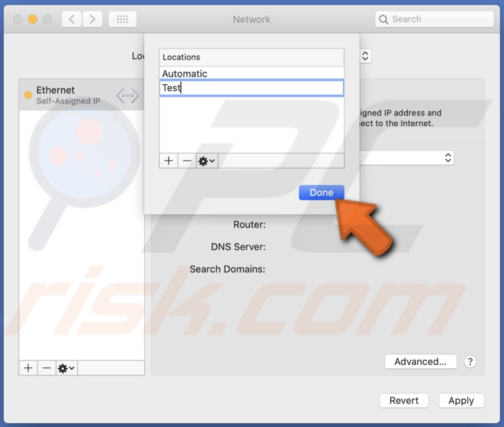Image resolution: width=504 pixels, height=427 pixels.
Task: Expand the Location popup stepper arrows
Action: (x=365, y=56)
